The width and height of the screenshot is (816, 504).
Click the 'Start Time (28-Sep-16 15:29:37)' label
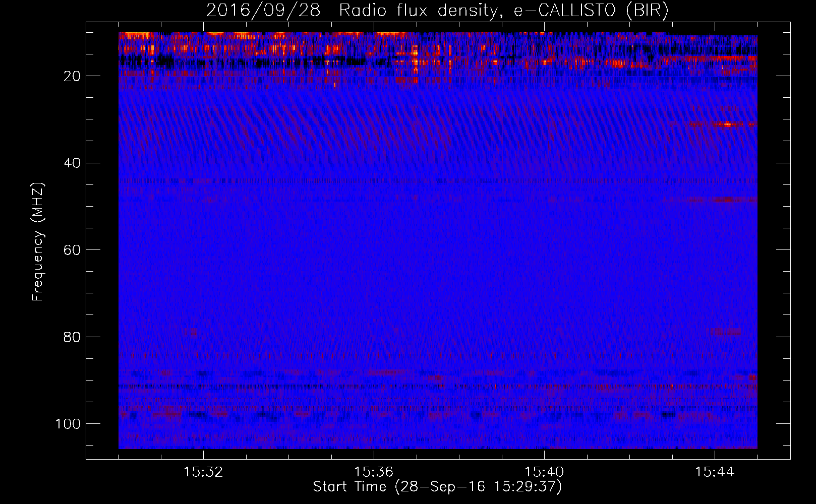coord(437,487)
